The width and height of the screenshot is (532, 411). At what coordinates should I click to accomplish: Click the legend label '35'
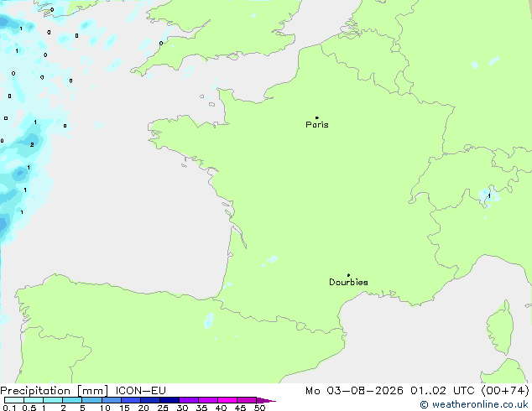click(201, 408)
